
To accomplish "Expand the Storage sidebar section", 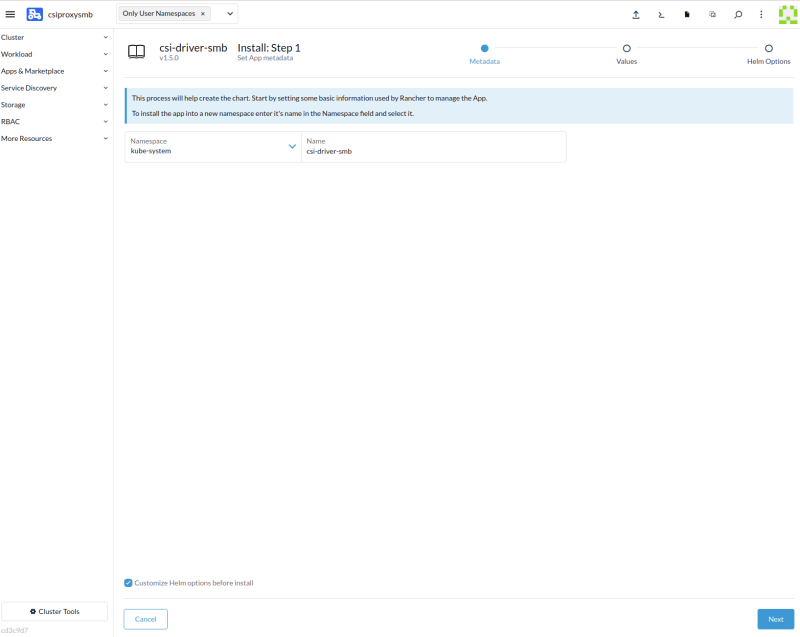I will pyautogui.click(x=55, y=105).
